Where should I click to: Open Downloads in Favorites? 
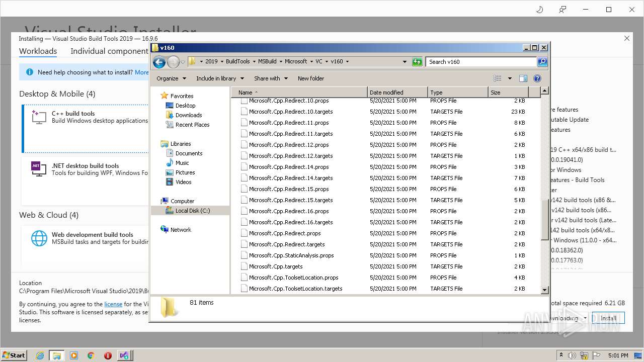click(x=189, y=115)
